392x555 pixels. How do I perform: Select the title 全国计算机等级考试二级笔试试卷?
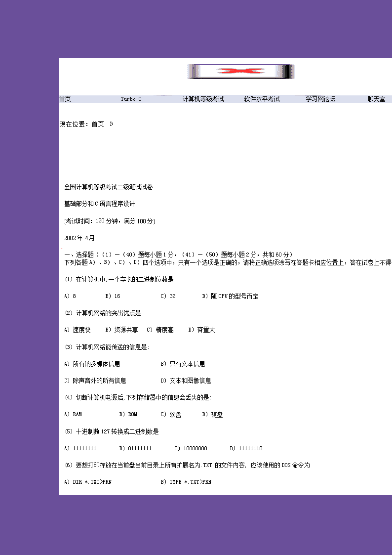[109, 187]
